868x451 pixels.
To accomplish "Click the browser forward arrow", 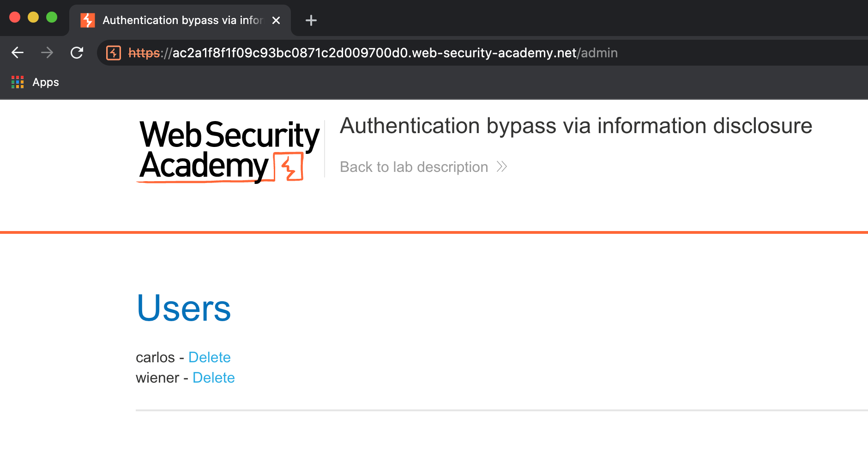I will (47, 53).
